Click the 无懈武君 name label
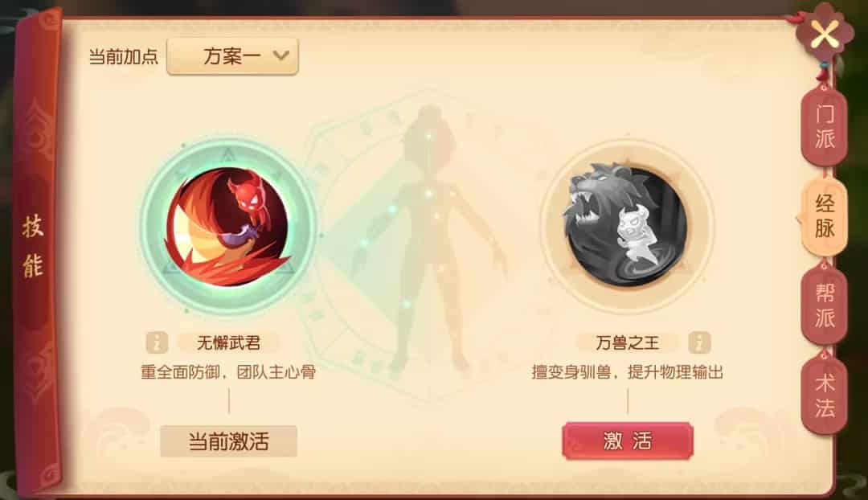 (x=228, y=342)
